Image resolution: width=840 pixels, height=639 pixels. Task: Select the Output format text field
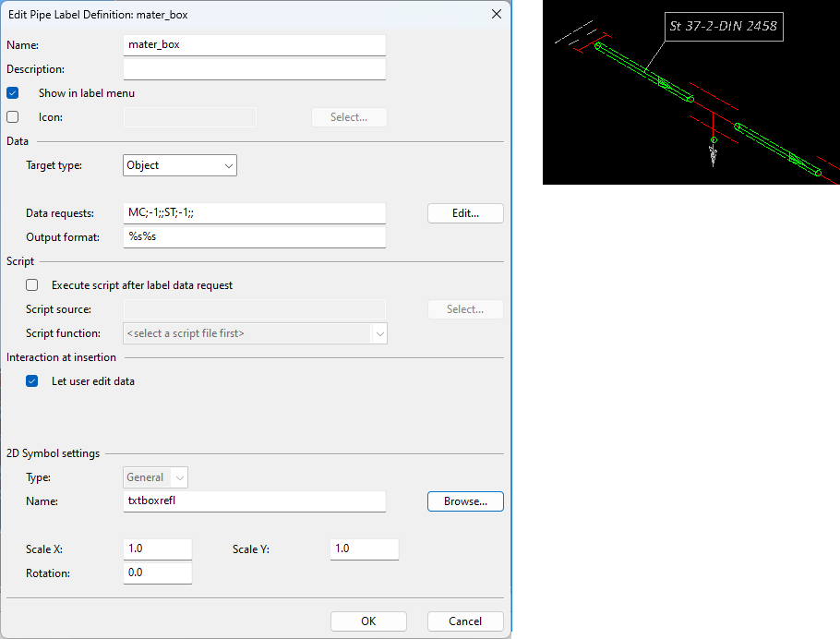click(254, 237)
